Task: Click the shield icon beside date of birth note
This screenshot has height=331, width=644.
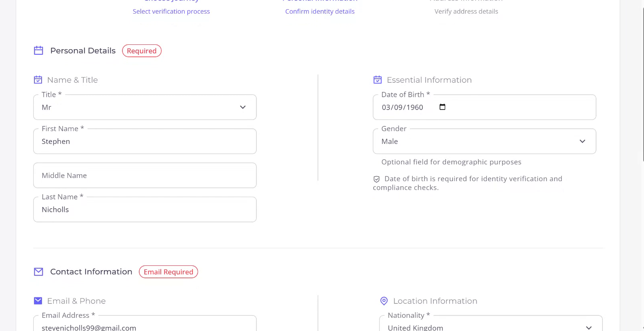Action: [376, 179]
